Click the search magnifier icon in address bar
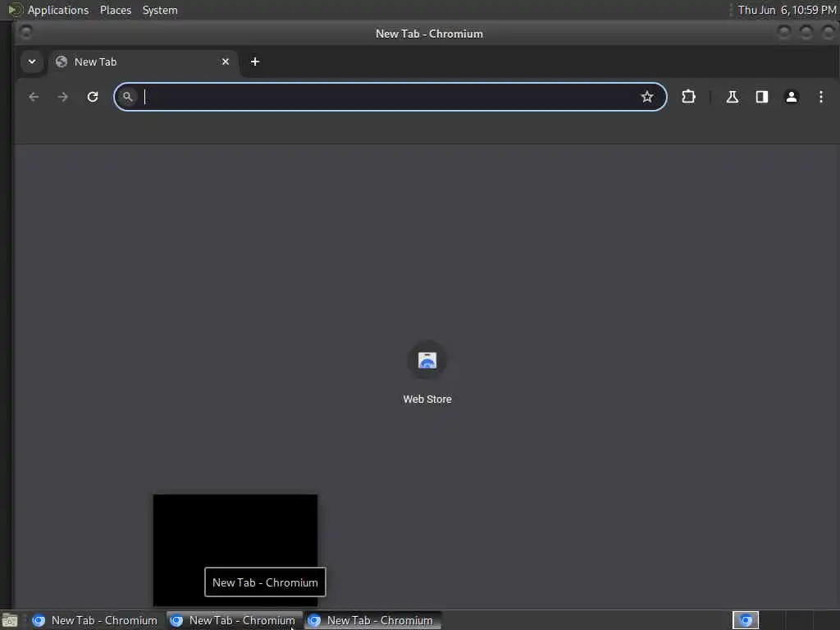This screenshot has height=630, width=840. (127, 97)
